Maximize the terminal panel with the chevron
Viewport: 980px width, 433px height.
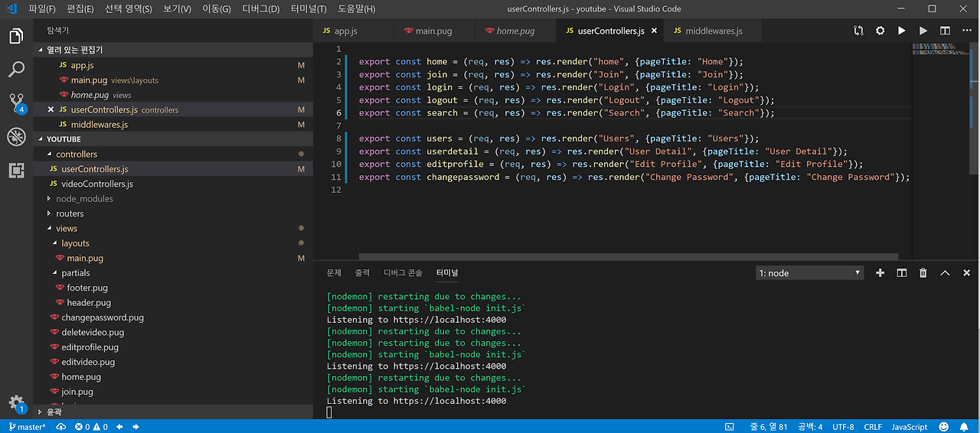coord(945,273)
